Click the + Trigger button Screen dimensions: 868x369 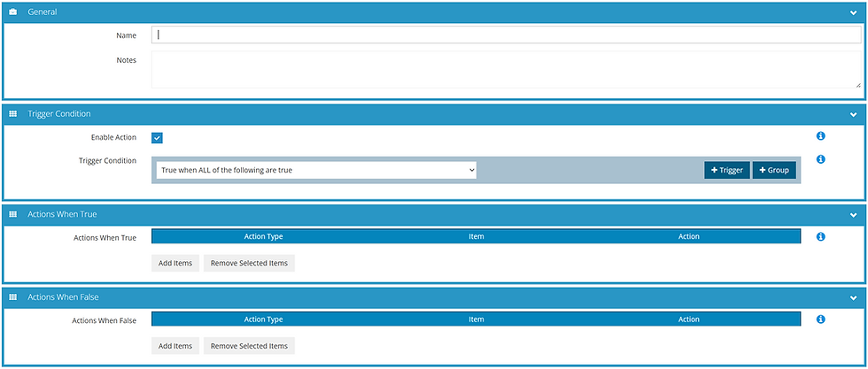pos(727,171)
